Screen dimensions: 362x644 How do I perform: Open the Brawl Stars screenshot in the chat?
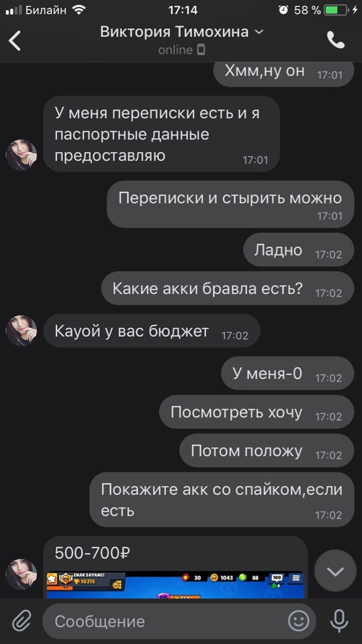pyautogui.click(x=175, y=585)
